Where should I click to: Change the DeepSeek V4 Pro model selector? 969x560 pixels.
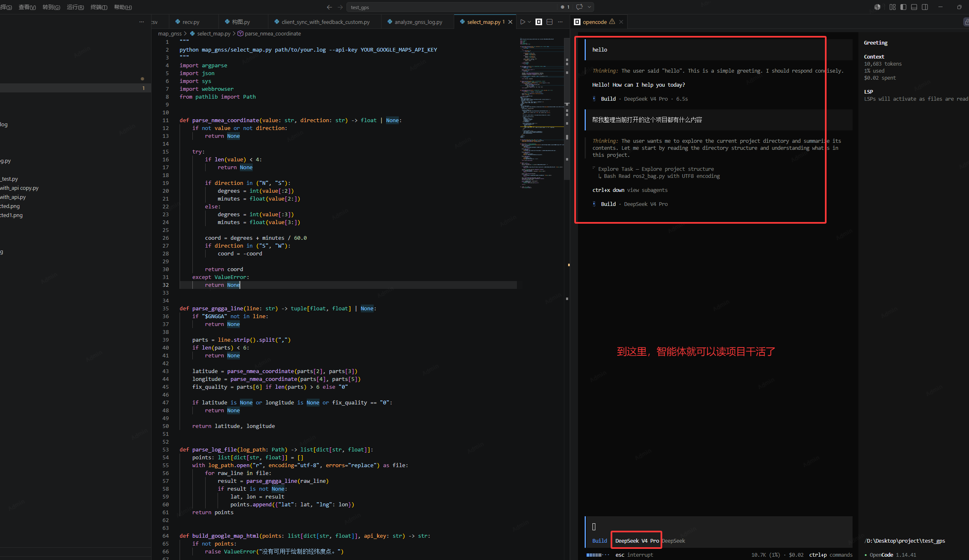click(637, 541)
